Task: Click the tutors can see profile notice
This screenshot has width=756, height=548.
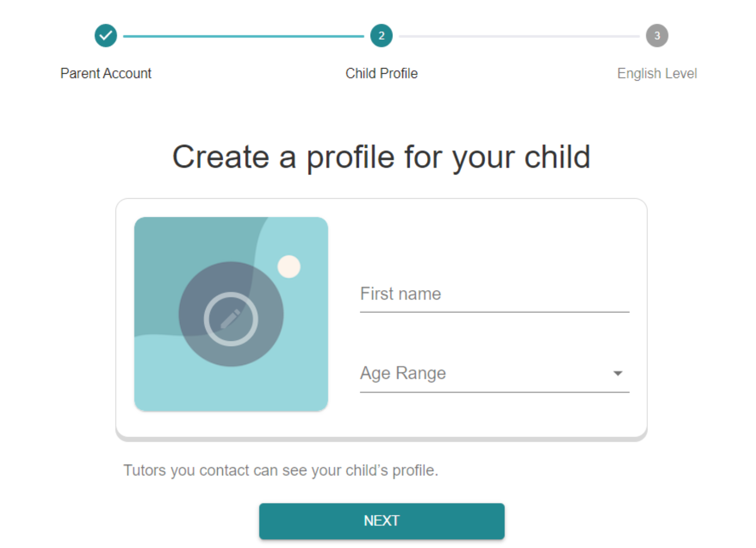Action: pos(281,470)
